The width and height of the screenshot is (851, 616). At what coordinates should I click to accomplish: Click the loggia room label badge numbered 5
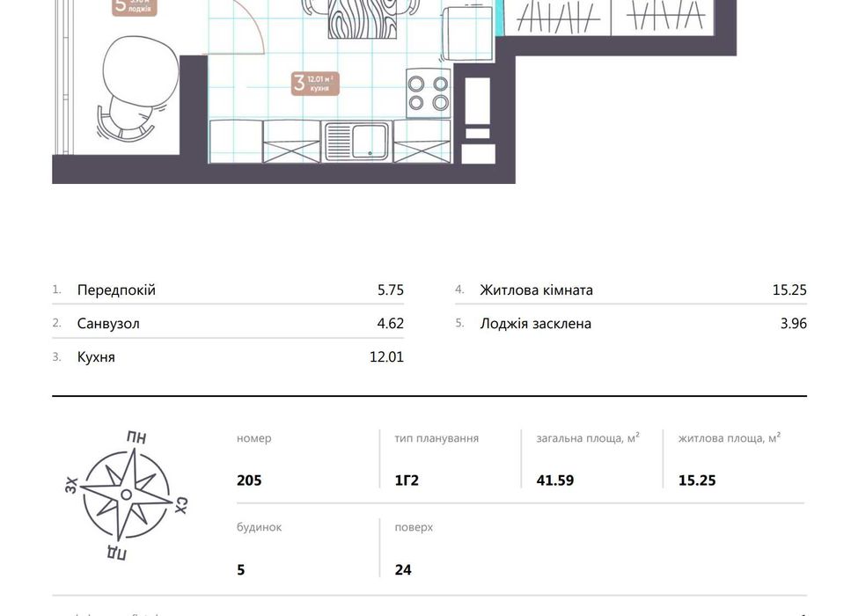tap(134, 7)
